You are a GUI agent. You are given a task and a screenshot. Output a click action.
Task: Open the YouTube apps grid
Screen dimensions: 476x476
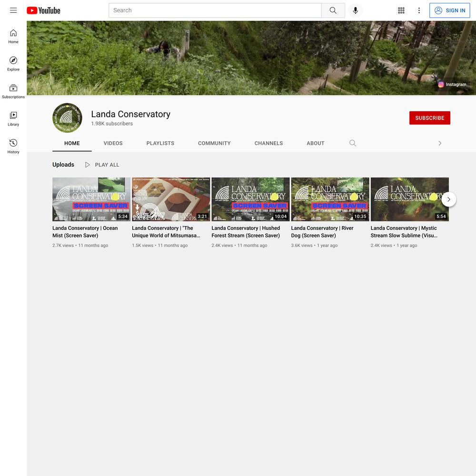(x=401, y=10)
